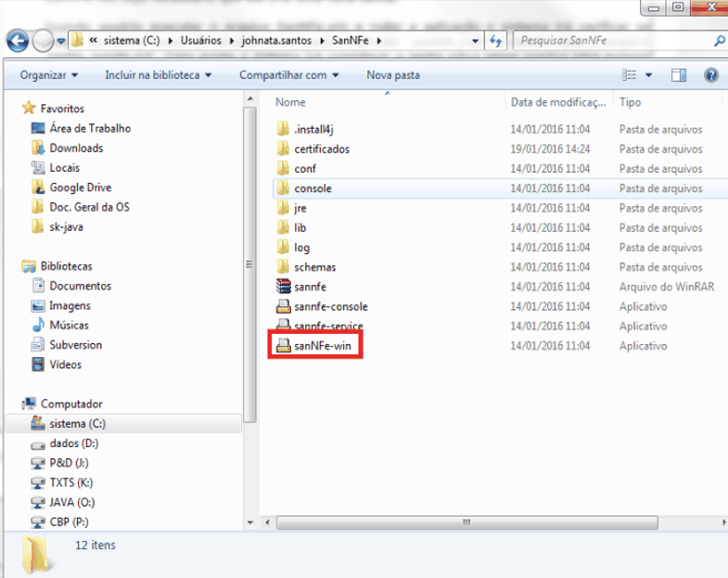
Task: Click the Back navigation arrow button
Action: [18, 41]
